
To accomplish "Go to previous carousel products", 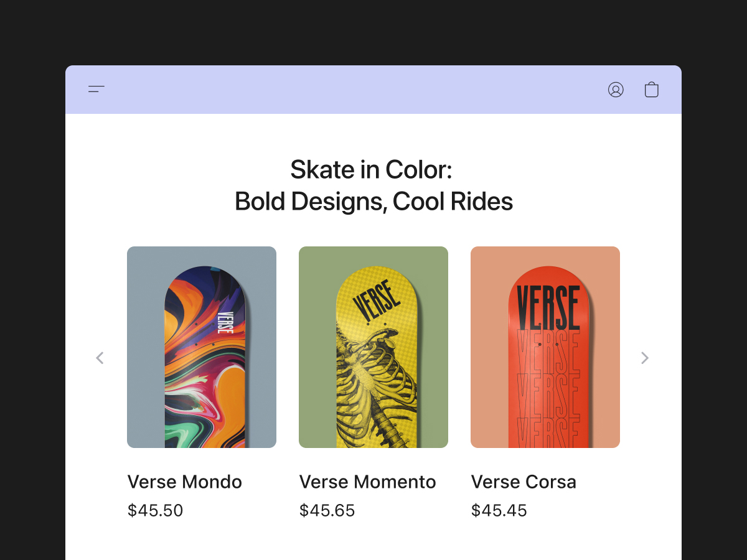I will click(x=100, y=358).
